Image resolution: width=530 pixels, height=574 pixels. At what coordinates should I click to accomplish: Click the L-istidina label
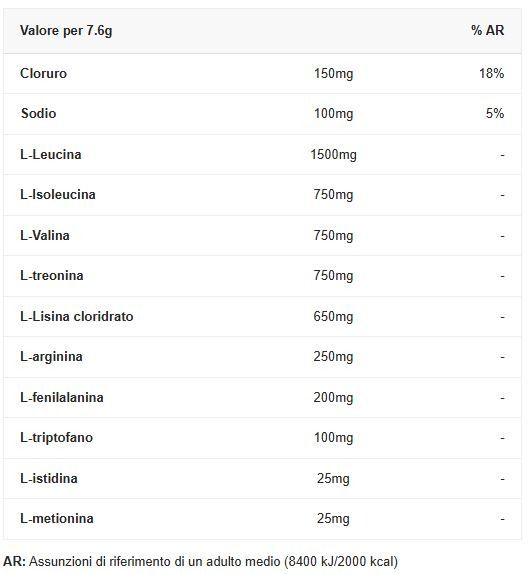tap(49, 478)
